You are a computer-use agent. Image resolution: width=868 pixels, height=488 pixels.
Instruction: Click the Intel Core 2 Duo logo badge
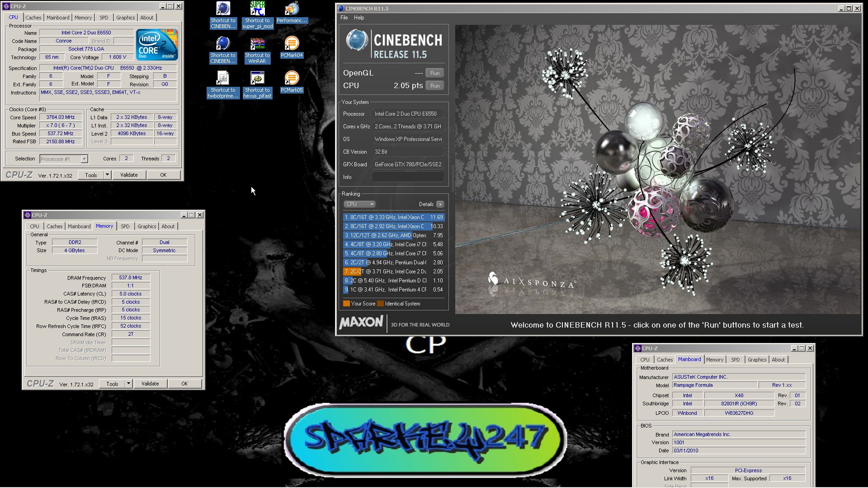coord(157,45)
